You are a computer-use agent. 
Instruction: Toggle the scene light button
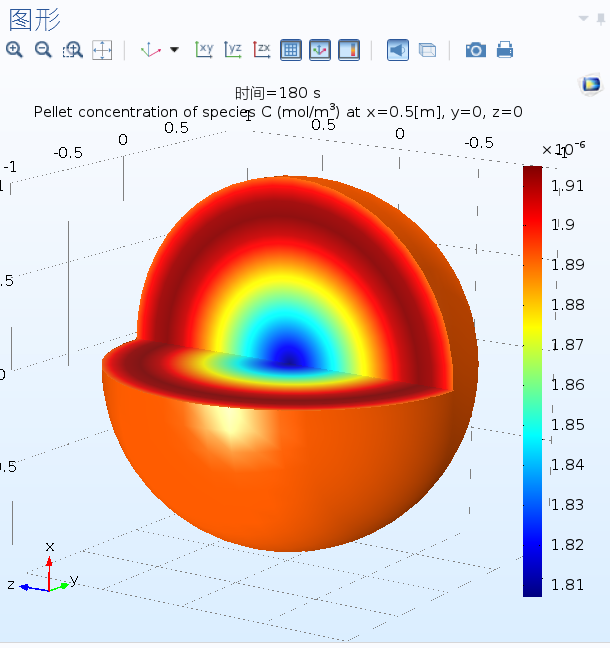398,50
